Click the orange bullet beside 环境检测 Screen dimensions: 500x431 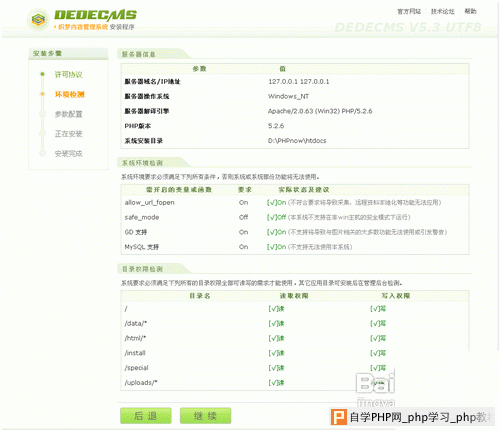pyautogui.click(x=42, y=94)
